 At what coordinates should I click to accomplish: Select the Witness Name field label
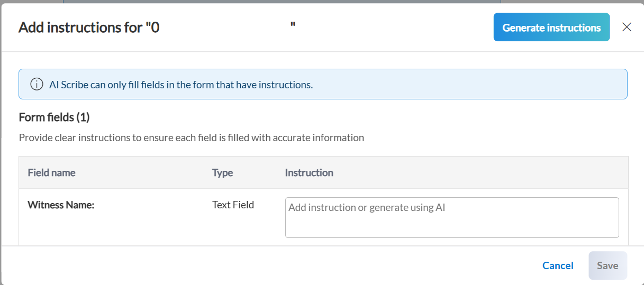[x=61, y=205]
